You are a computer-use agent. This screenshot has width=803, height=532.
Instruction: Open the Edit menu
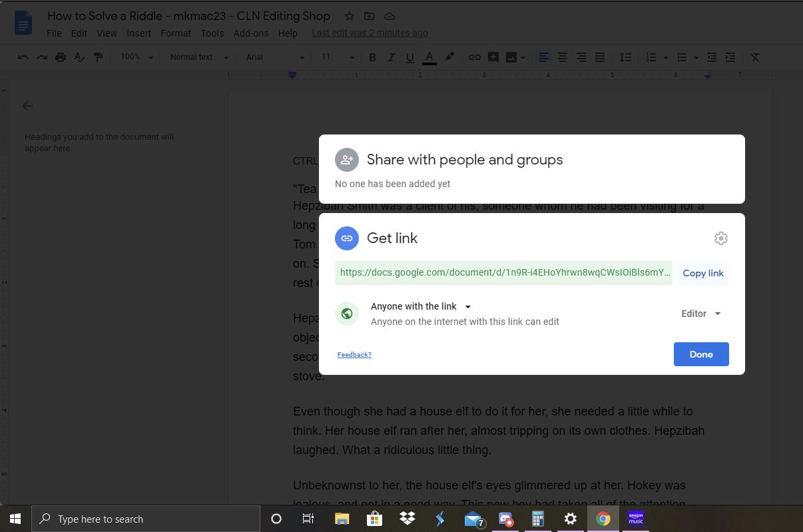click(x=79, y=33)
